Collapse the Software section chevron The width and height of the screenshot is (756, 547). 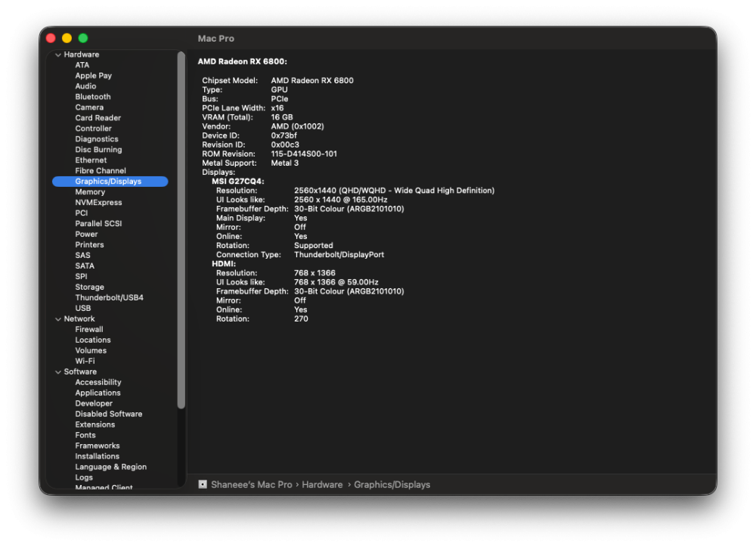[x=58, y=372]
